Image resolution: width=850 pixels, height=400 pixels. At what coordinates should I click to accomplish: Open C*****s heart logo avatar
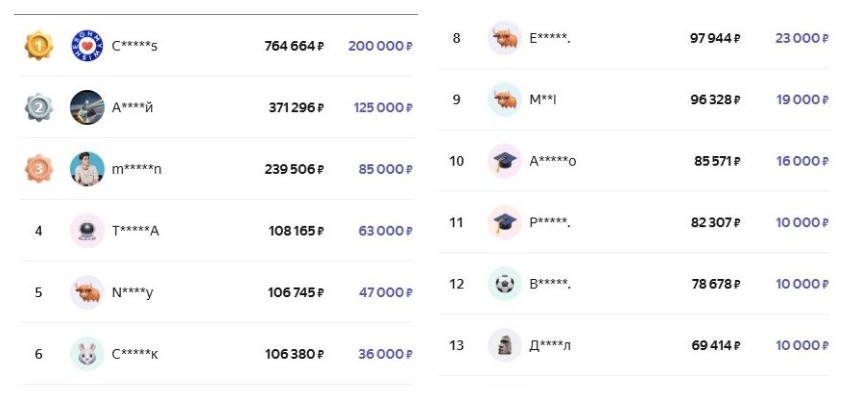click(87, 46)
